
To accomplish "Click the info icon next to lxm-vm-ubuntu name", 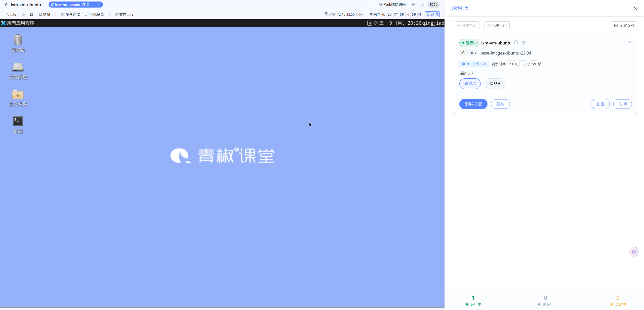I will point(515,42).
